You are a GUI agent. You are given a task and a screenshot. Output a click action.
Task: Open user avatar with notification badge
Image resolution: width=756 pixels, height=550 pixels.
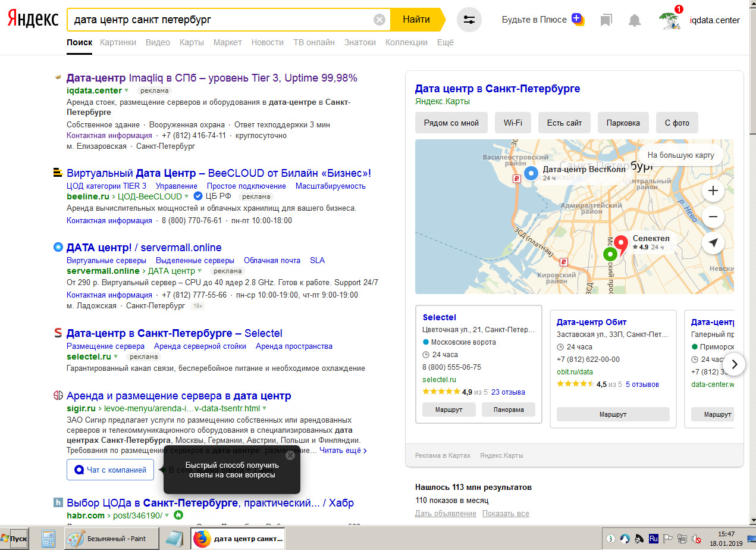coord(670,19)
